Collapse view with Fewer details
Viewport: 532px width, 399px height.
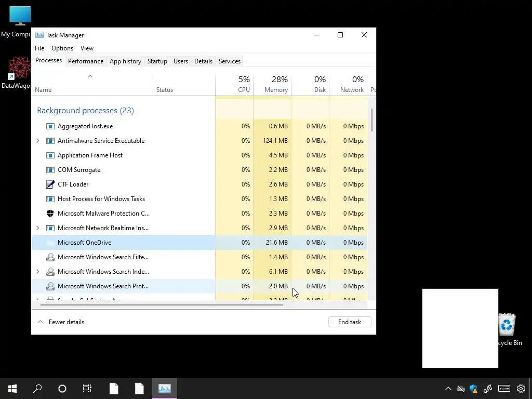[x=61, y=322]
